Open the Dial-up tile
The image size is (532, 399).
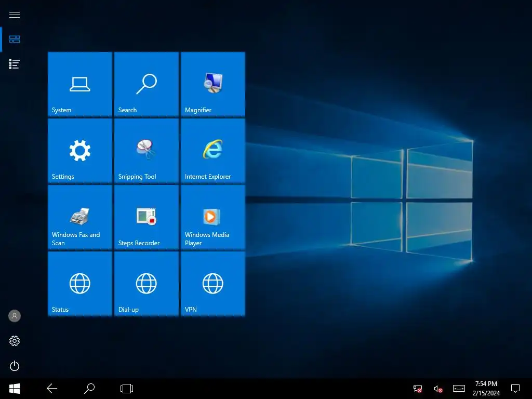[x=146, y=284]
